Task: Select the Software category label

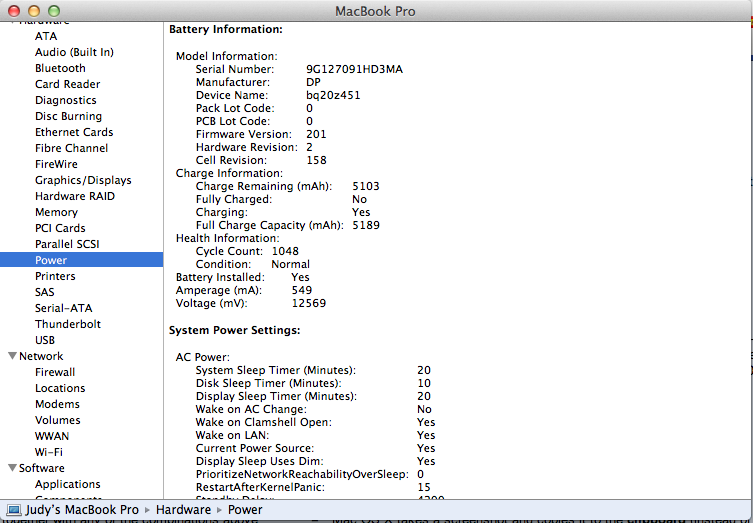Action: (41, 468)
